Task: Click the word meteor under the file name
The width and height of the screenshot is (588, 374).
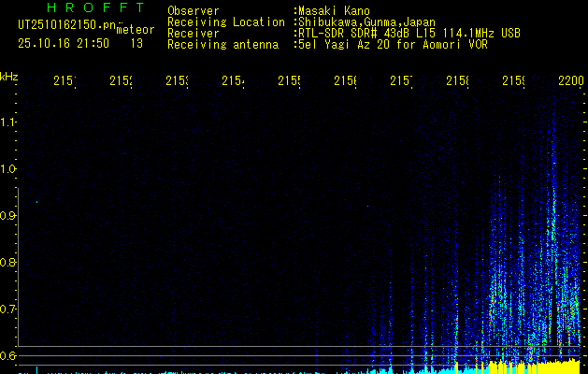Action: [x=136, y=30]
